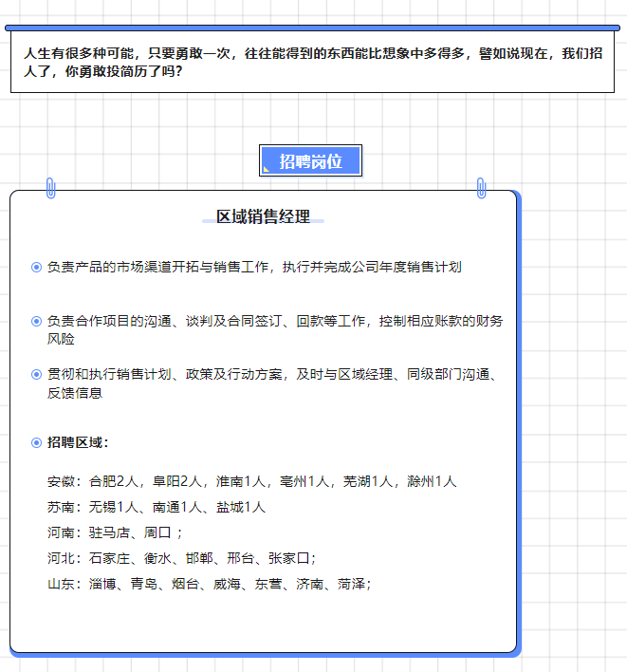Click the left paperclip icon on the card
This screenshot has height=672, width=627.
51,188
